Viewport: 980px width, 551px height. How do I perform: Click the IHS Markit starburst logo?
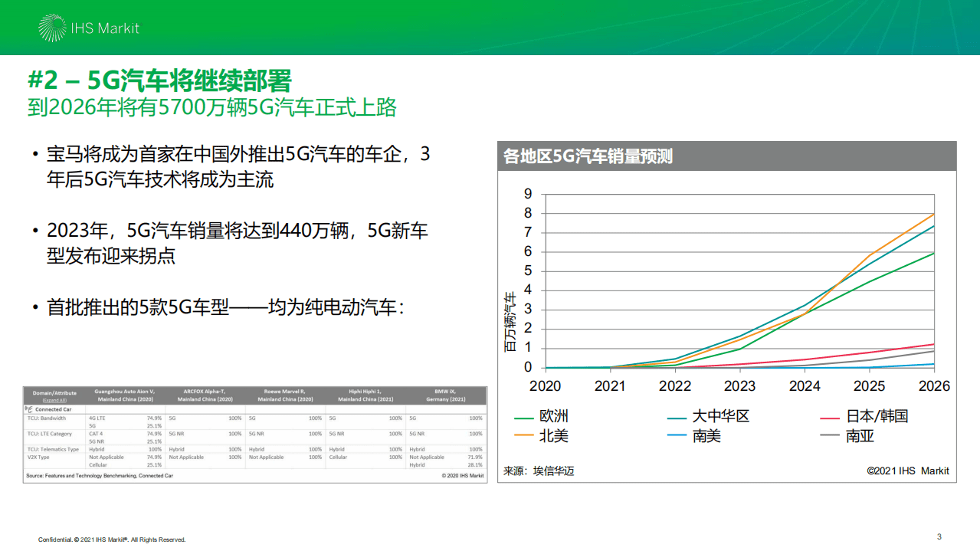coord(52,26)
